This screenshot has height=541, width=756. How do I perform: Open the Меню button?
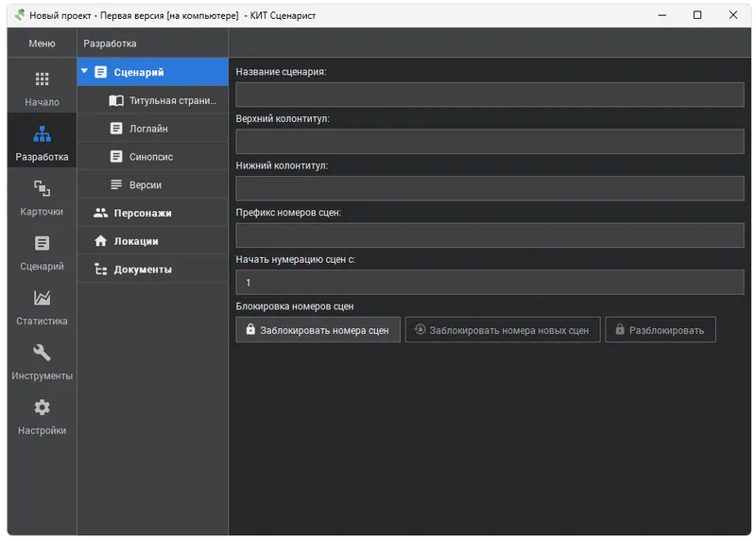42,43
